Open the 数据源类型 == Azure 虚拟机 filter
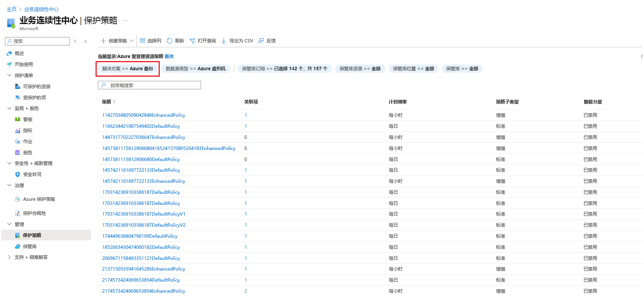Viewport: 644px width, 303px height. 196,69
